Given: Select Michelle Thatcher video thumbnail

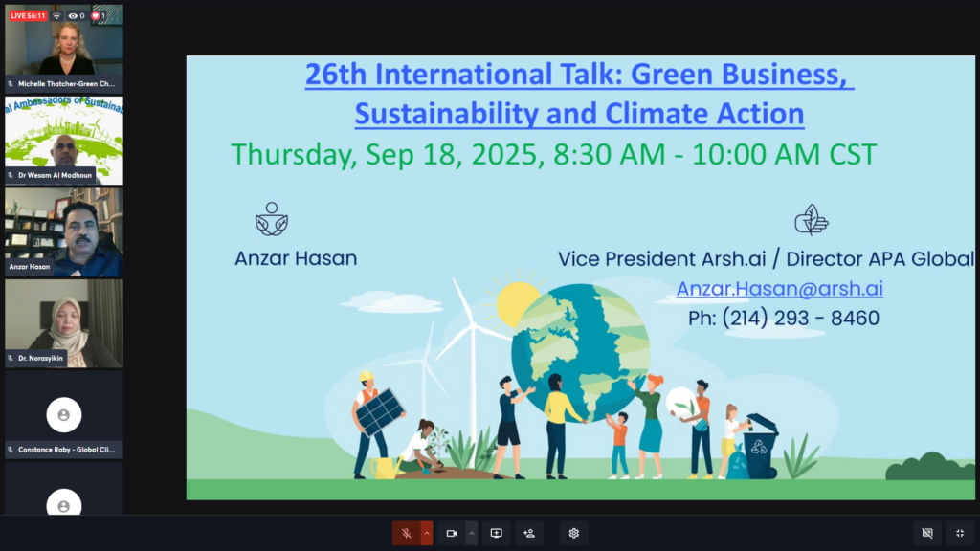Looking at the screenshot, I should pyautogui.click(x=64, y=50).
